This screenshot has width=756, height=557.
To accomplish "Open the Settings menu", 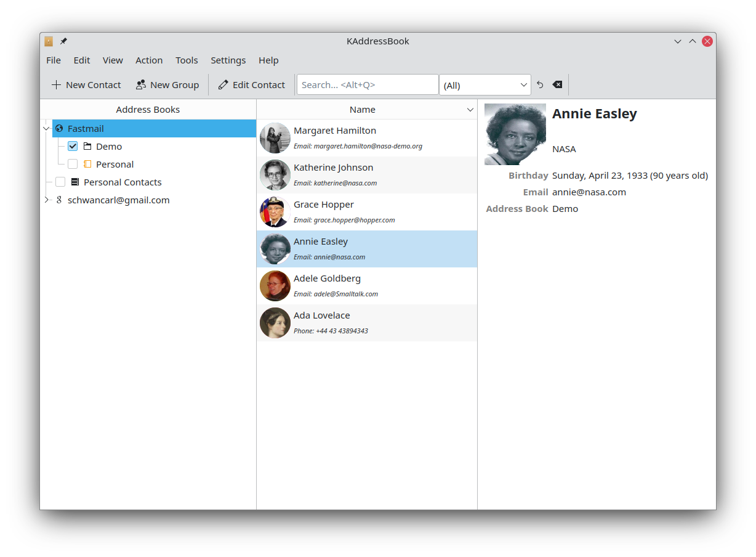I will [x=228, y=60].
